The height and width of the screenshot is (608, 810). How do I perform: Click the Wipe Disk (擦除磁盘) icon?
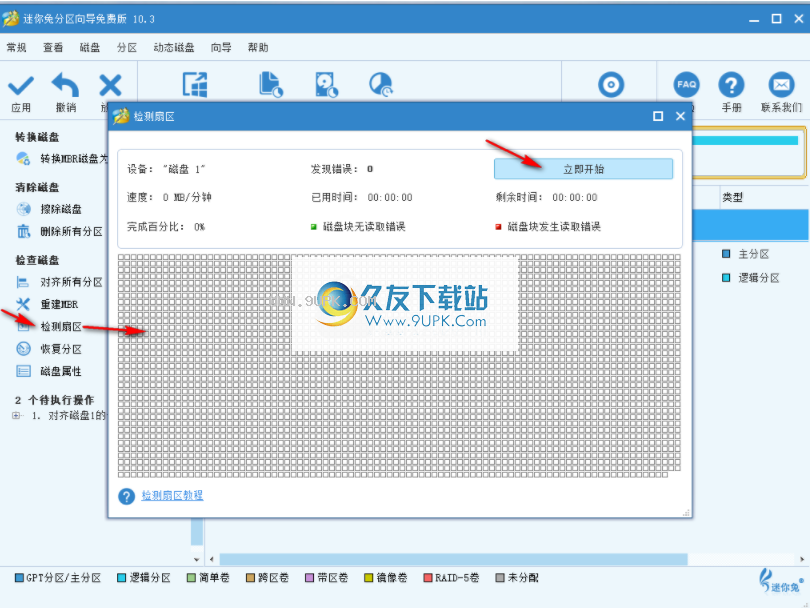[24, 209]
